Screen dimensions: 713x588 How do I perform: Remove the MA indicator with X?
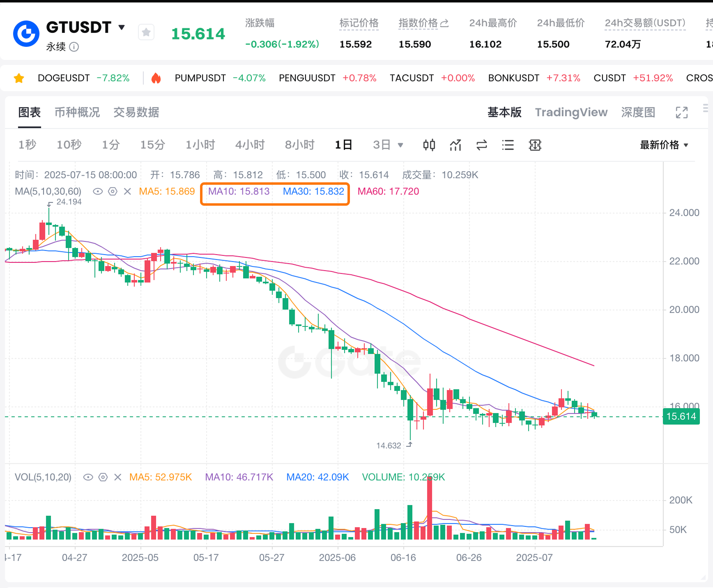[x=127, y=191]
